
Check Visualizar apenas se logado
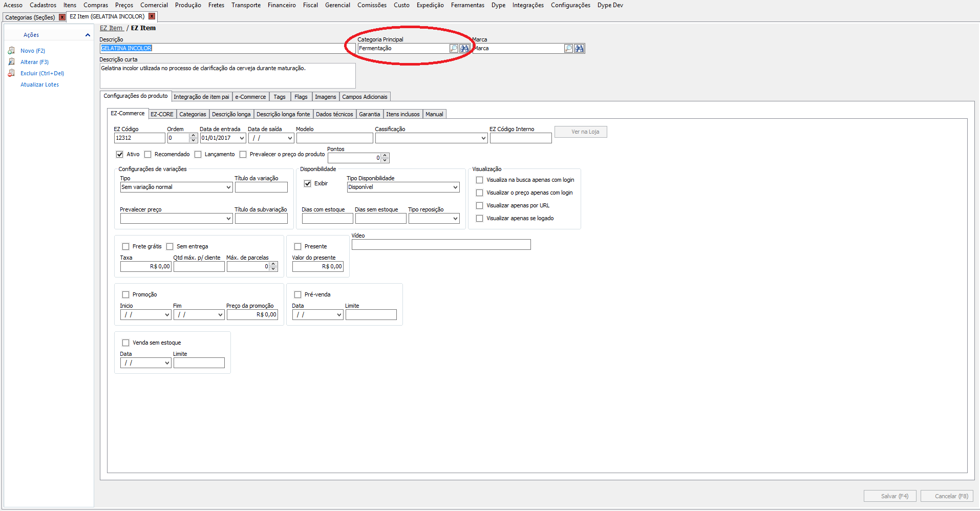480,218
